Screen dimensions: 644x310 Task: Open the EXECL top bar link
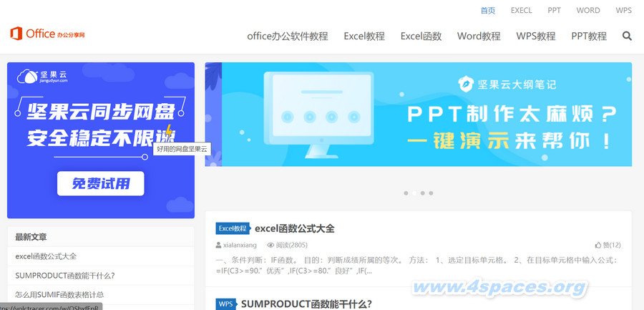[x=521, y=11]
